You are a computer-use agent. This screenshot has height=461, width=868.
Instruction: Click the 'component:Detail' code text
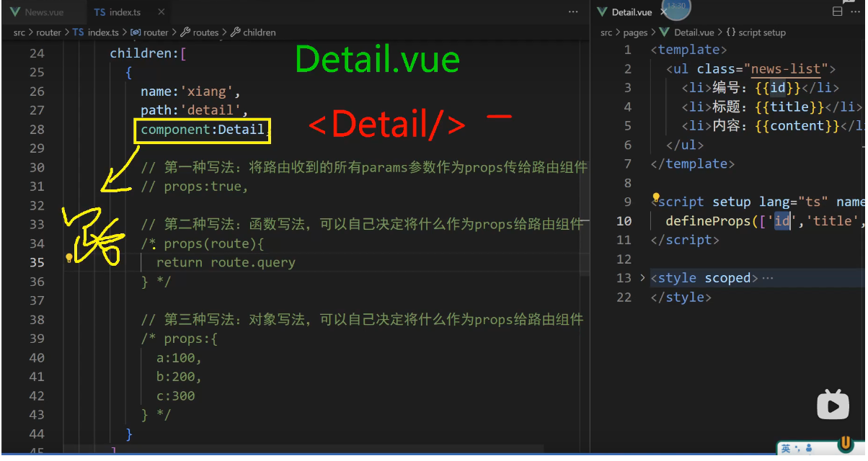click(203, 130)
